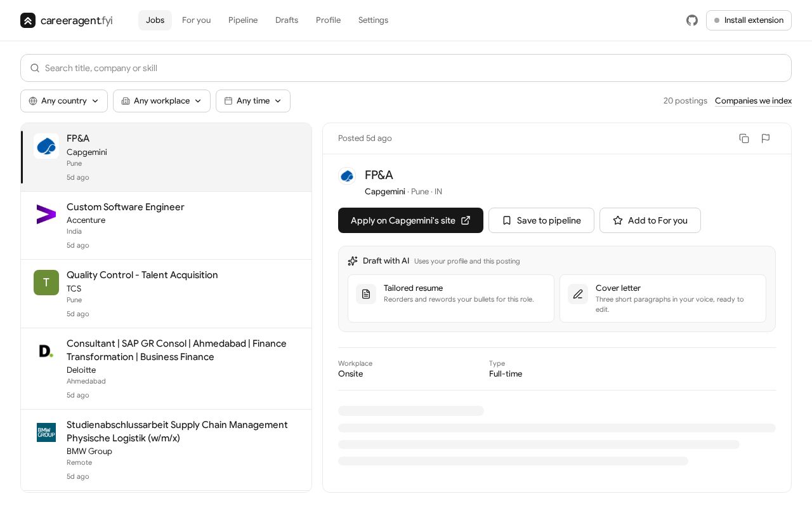Copy the job posting link icon
The image size is (812, 508).
point(744,138)
